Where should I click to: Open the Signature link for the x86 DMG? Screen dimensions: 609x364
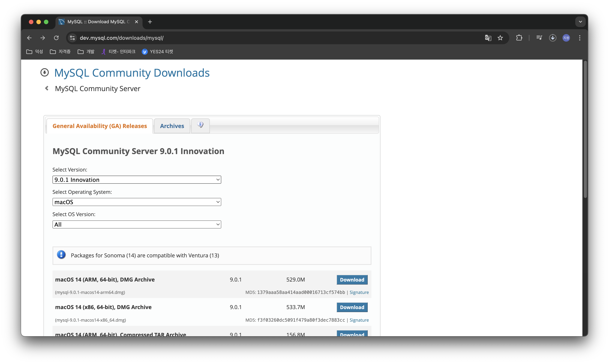(x=359, y=320)
